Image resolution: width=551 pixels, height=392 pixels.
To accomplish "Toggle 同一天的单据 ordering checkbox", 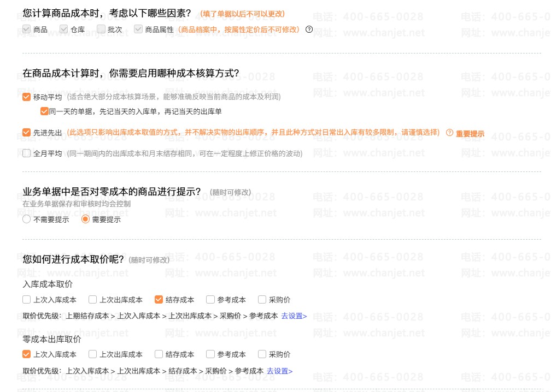I will tap(44, 111).
